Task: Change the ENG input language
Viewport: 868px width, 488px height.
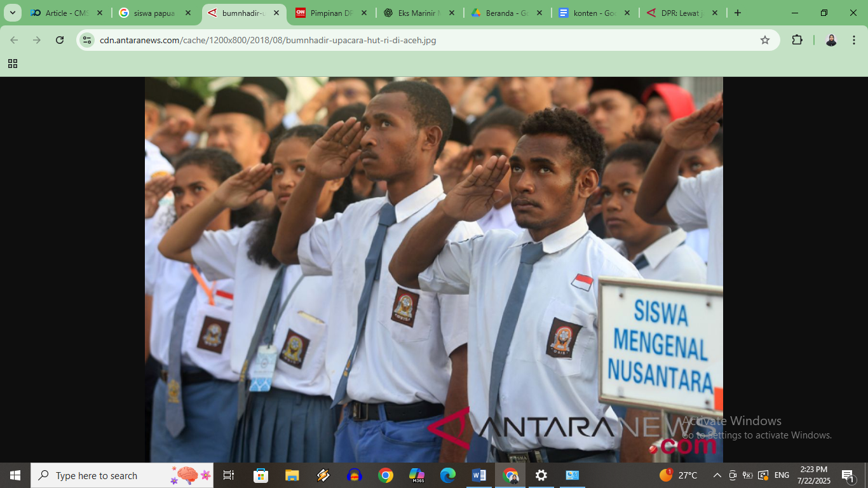Action: (x=782, y=475)
